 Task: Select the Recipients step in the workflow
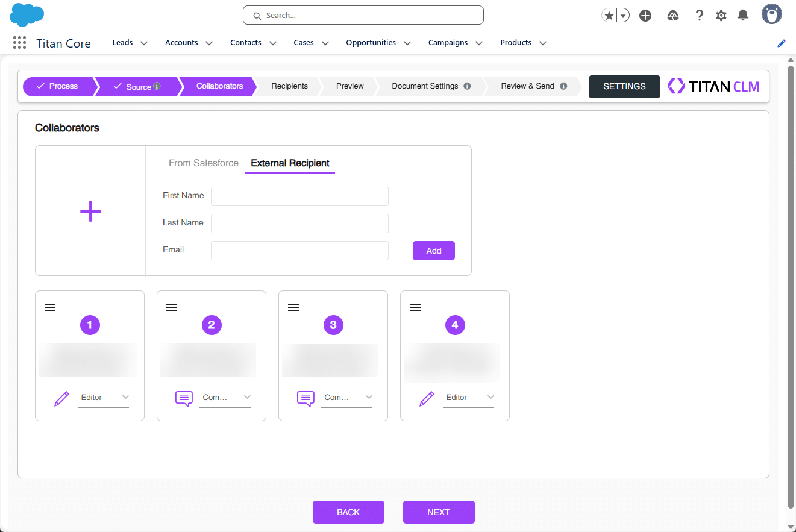[x=289, y=86]
